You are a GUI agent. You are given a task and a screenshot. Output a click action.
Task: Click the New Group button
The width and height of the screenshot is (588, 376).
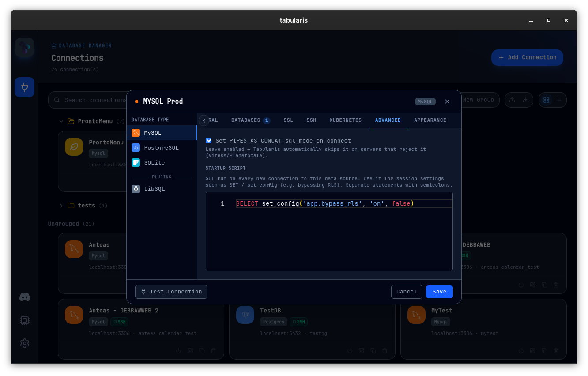pos(478,100)
